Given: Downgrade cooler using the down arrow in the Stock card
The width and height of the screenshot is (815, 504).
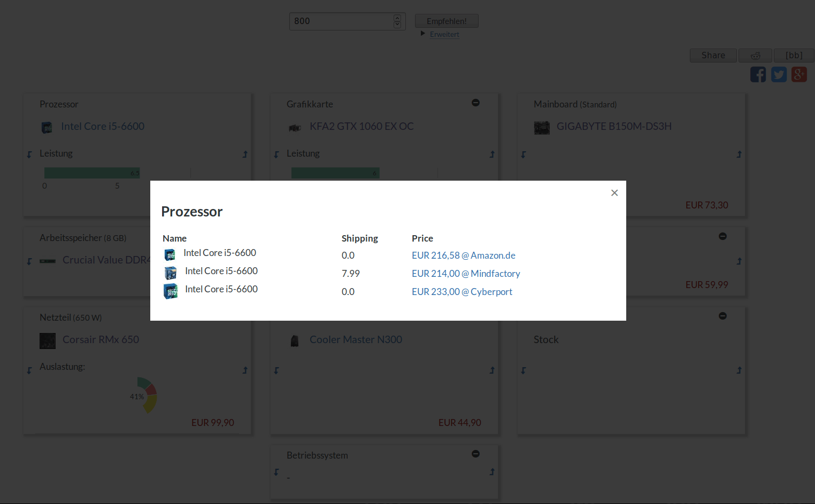Looking at the screenshot, I should coord(524,370).
